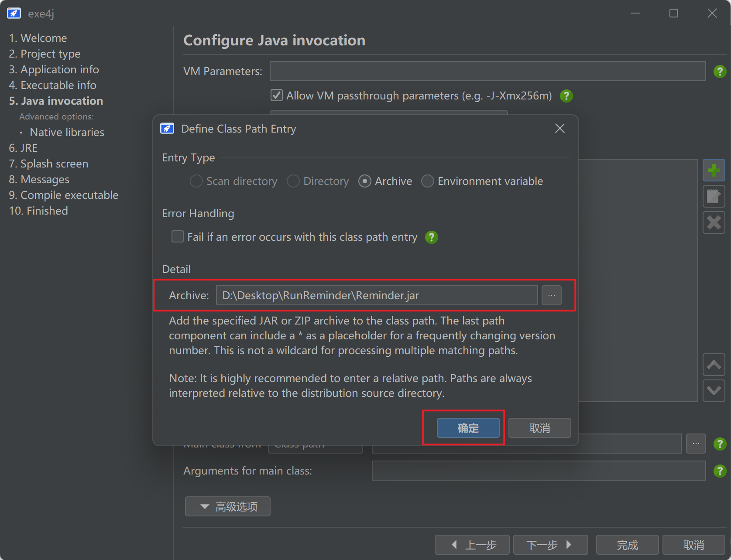Click 下一步 to go to next step
The width and height of the screenshot is (731, 560).
(x=550, y=545)
